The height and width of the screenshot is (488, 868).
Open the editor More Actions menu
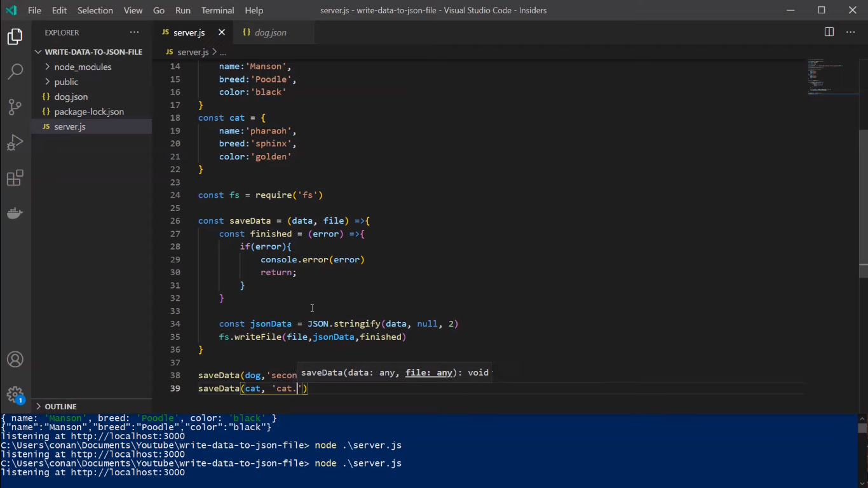coord(851,32)
